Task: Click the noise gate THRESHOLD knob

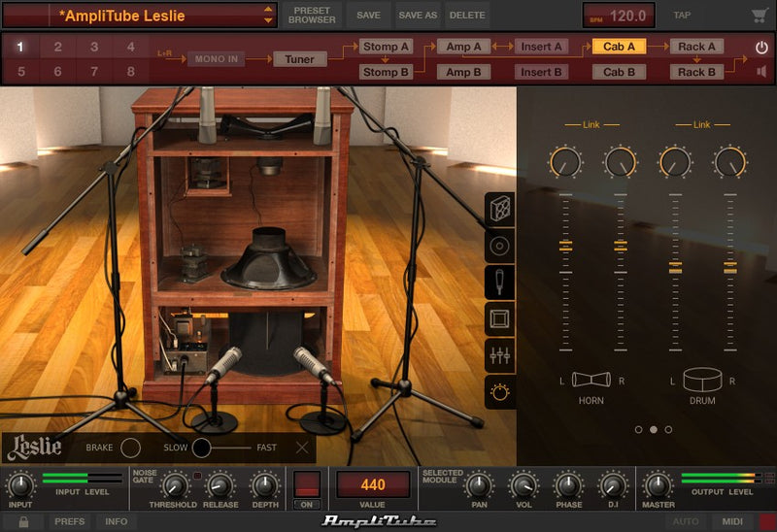Action: (174, 486)
